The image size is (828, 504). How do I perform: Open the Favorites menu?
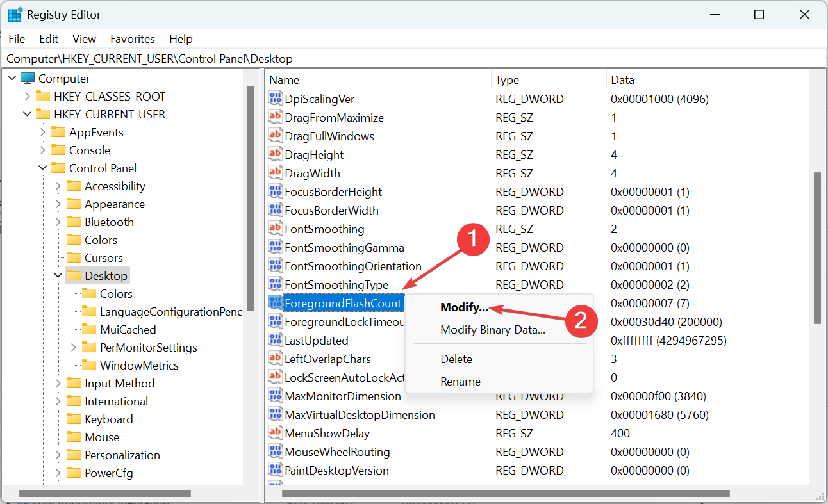pos(133,39)
